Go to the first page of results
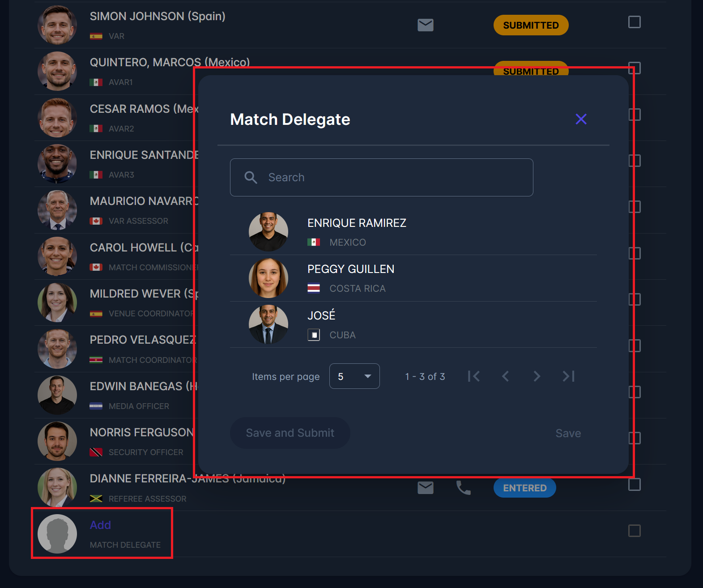The image size is (703, 588). (474, 376)
